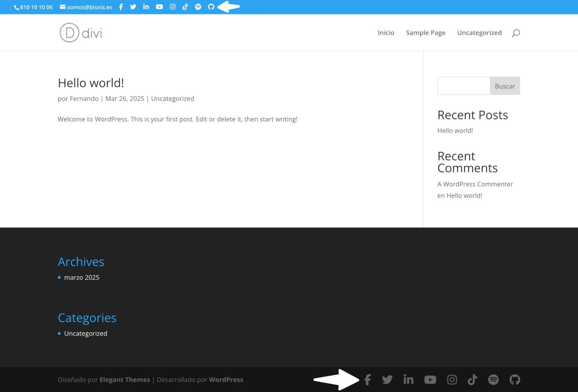
Task: Click the sidebar search input field
Action: point(463,86)
